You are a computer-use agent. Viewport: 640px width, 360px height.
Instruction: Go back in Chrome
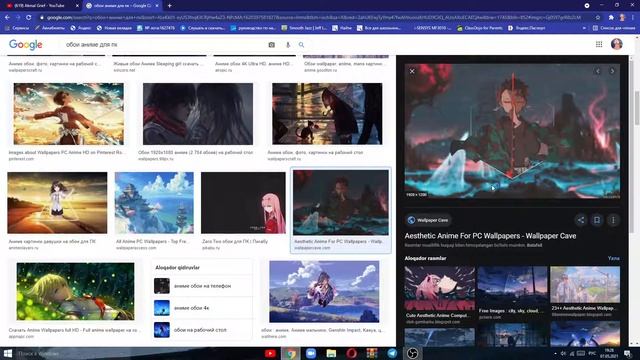click(x=7, y=18)
